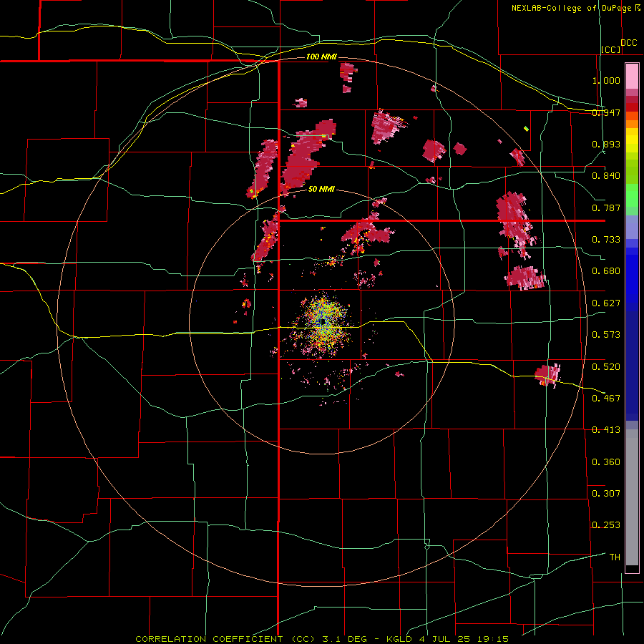644x644 pixels.
Task: Click the Correlation Coefficient KGLD caption
Action: (x=322, y=639)
